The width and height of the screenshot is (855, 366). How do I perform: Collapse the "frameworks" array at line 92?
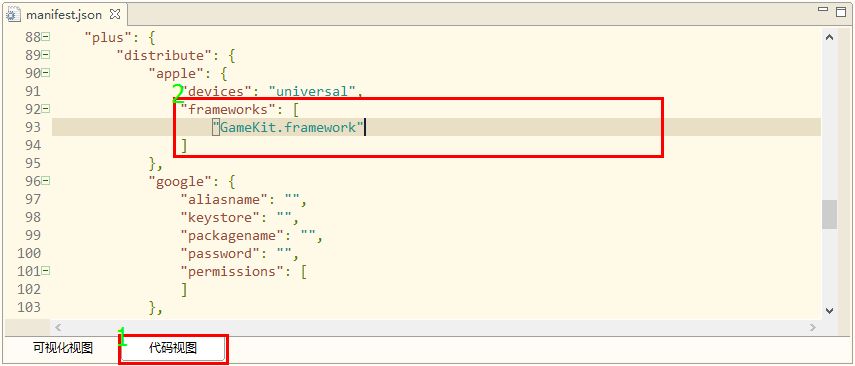click(x=46, y=109)
